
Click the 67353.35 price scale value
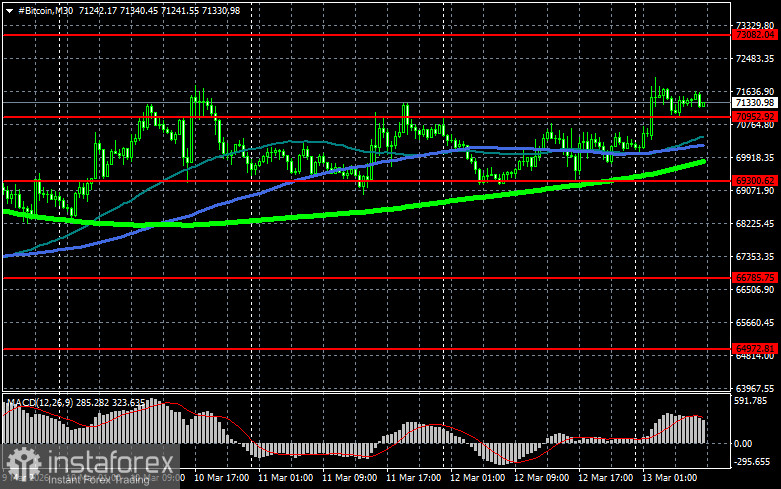click(755, 256)
